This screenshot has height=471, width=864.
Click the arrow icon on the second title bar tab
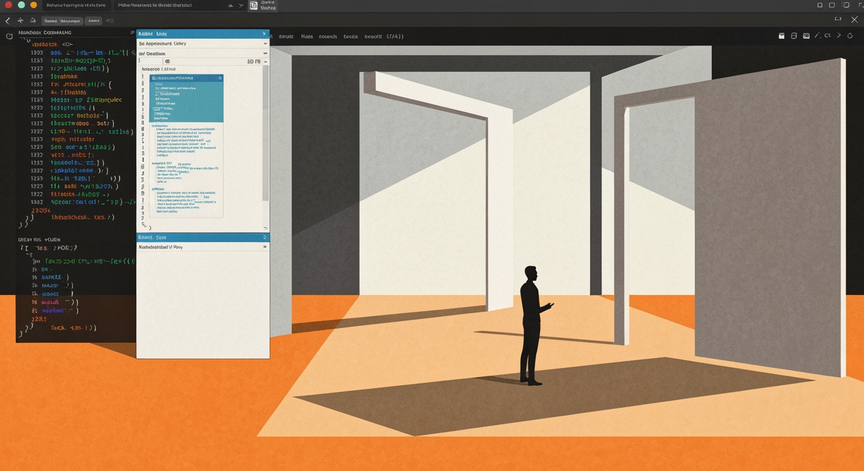tap(241, 5)
